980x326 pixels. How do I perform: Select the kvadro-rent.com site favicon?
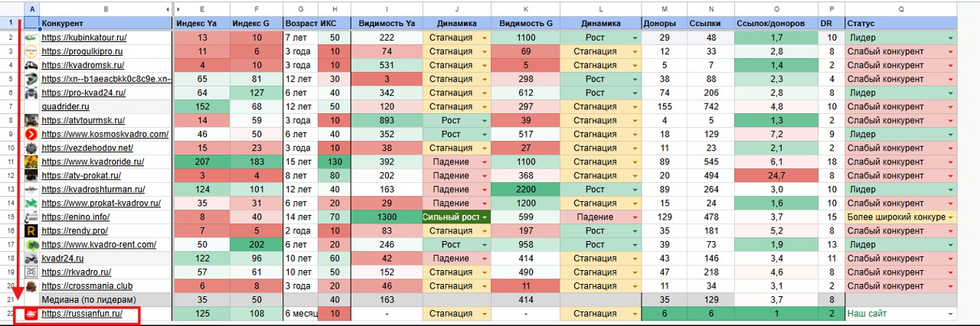31,244
